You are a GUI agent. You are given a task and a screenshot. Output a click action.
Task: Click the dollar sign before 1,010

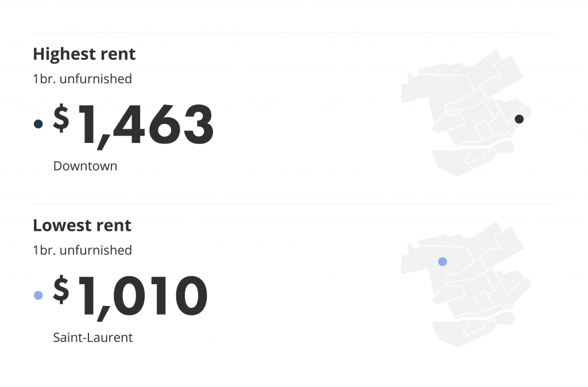click(x=61, y=289)
